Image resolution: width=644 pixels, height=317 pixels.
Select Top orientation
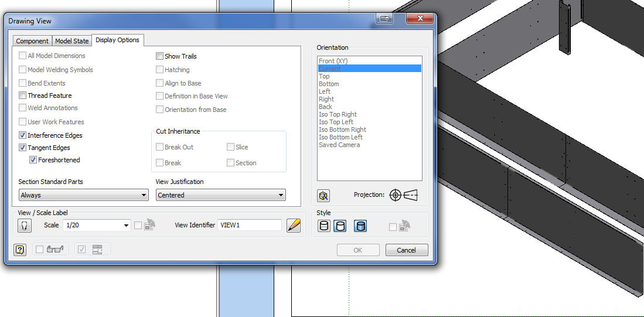coord(370,76)
